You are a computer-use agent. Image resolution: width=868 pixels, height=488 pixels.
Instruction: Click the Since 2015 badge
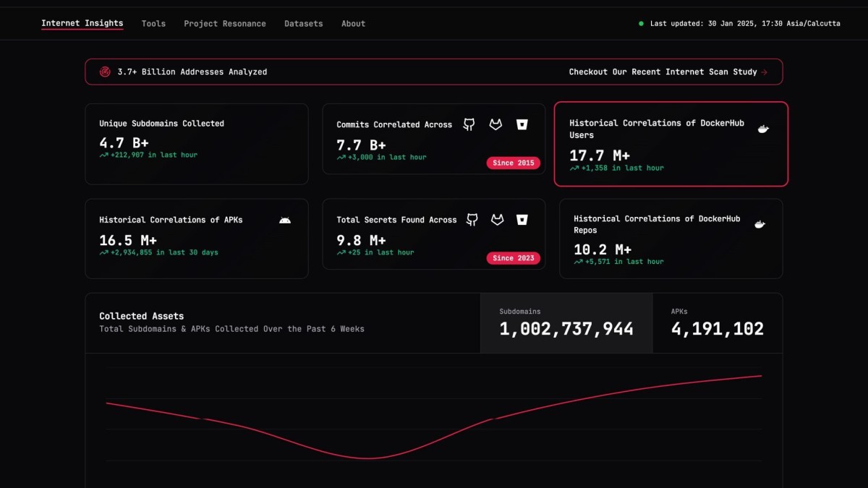(514, 163)
